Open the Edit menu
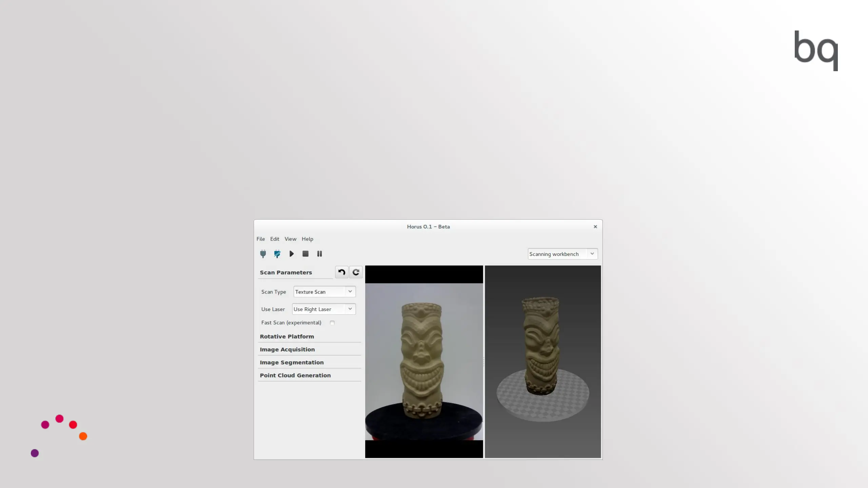 (274, 239)
